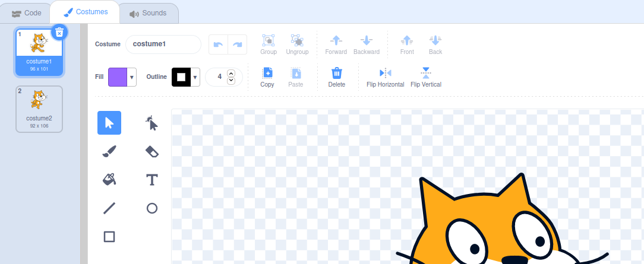Decrease outline width with down arrow
Screen dimensions: 644x264
[x=231, y=80]
